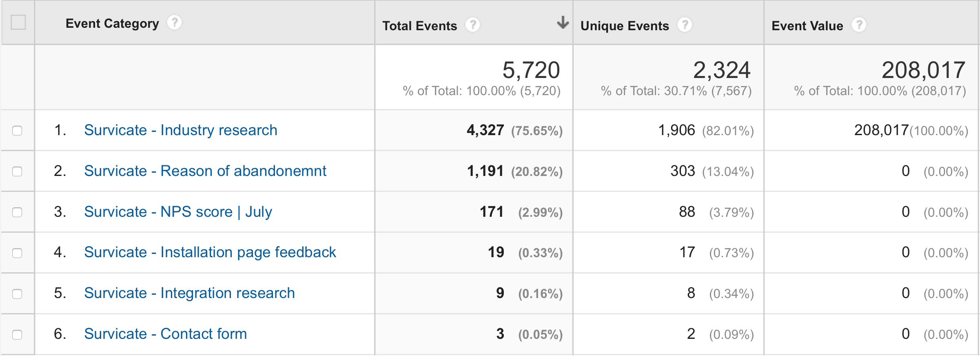980x356 pixels.
Task: Open help icon next to Unique Events
Action: click(685, 25)
